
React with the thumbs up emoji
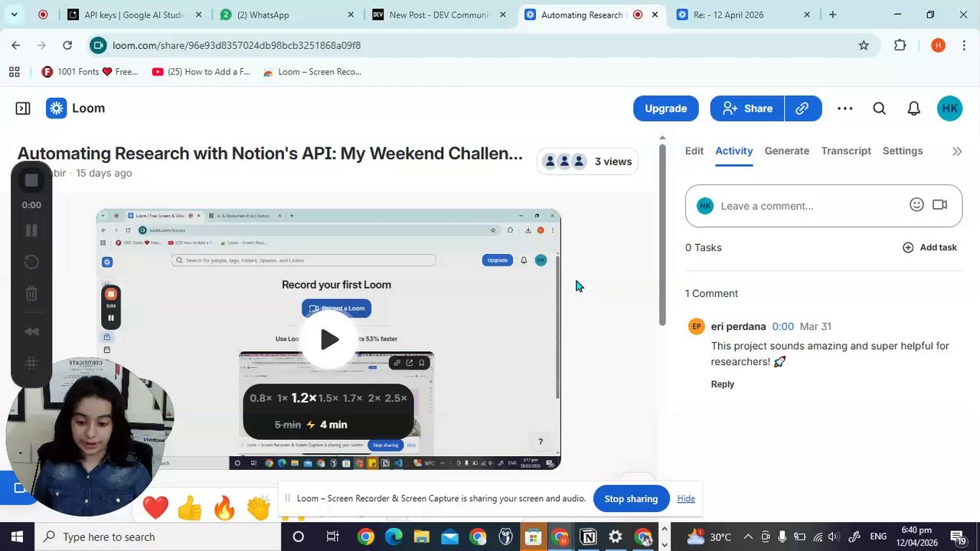pyautogui.click(x=190, y=507)
